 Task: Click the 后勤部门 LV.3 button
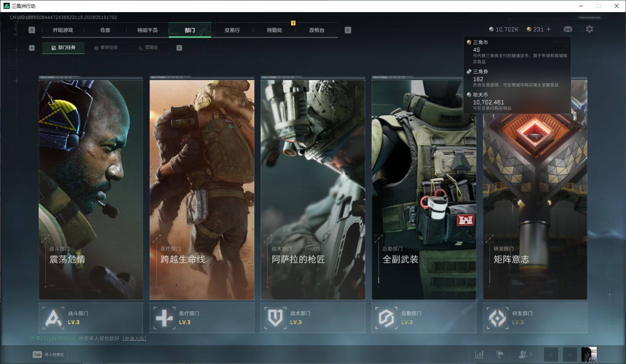424,318
